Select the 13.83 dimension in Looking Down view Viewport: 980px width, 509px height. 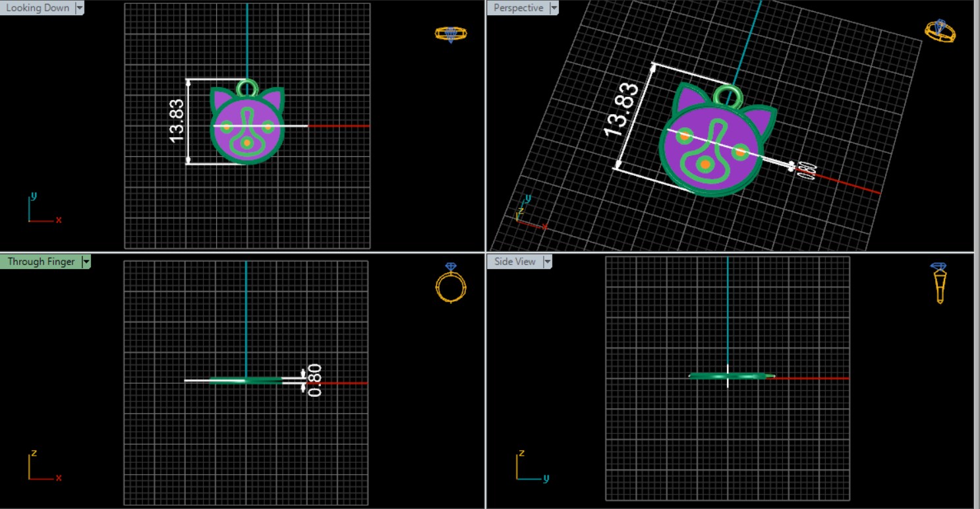coord(177,122)
